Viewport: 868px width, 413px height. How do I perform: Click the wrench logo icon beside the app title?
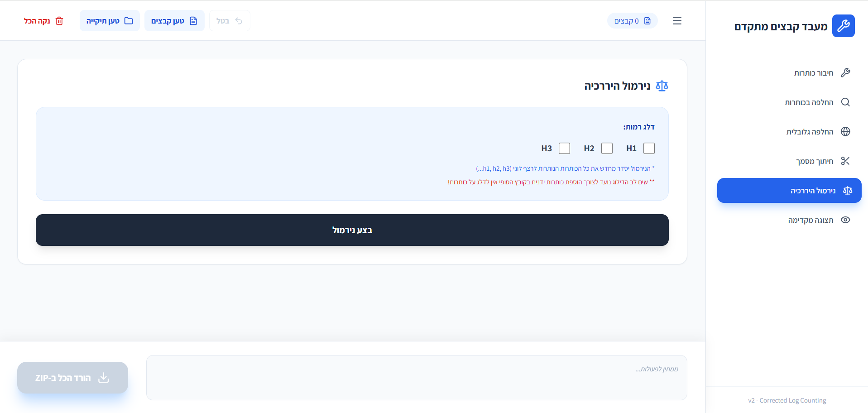tap(843, 26)
